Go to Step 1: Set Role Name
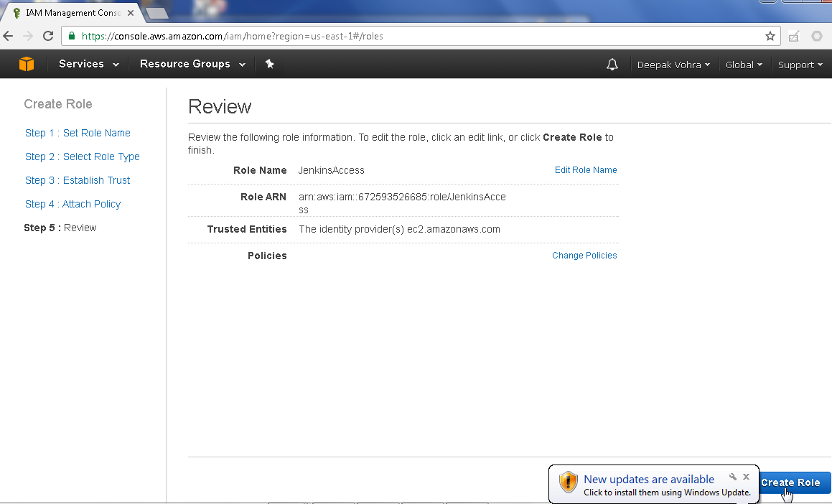The width and height of the screenshot is (832, 504). [x=78, y=133]
